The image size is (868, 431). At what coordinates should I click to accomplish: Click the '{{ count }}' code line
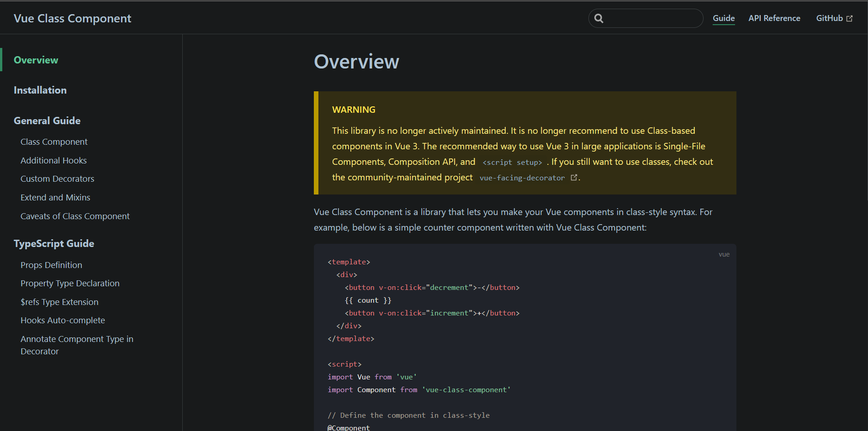tap(368, 300)
